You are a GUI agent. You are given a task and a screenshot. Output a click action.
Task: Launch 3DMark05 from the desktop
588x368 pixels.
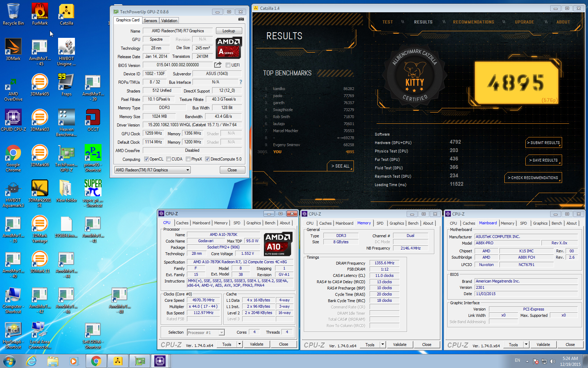coord(40,85)
